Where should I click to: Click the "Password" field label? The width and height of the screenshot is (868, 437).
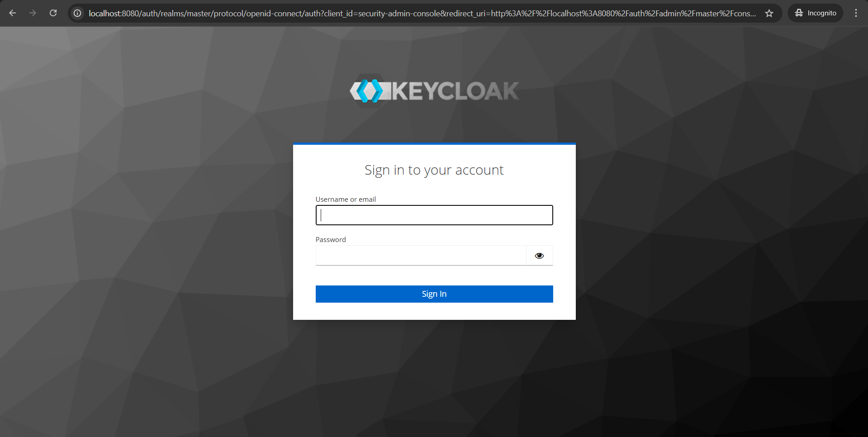coord(331,239)
